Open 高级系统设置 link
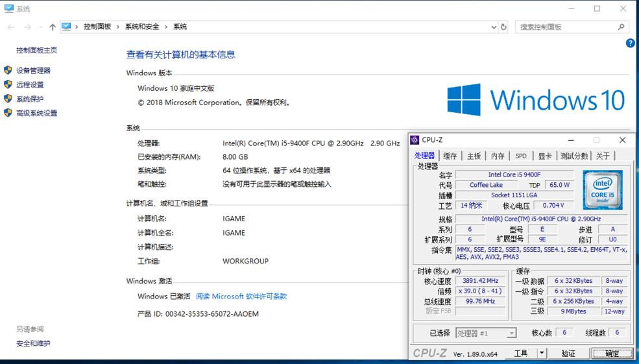This screenshot has height=364, width=639. point(37,114)
